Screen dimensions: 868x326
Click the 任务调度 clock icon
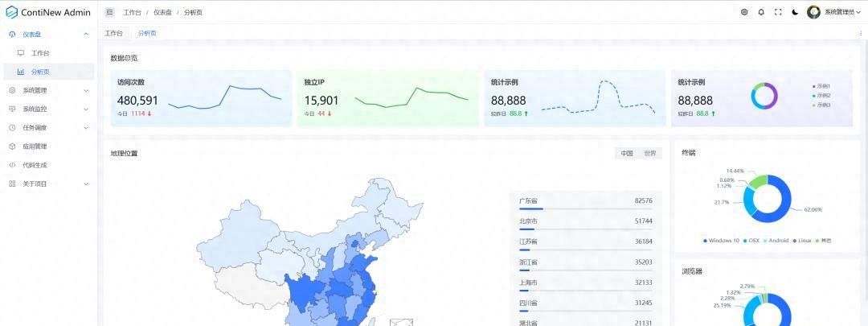coord(12,127)
